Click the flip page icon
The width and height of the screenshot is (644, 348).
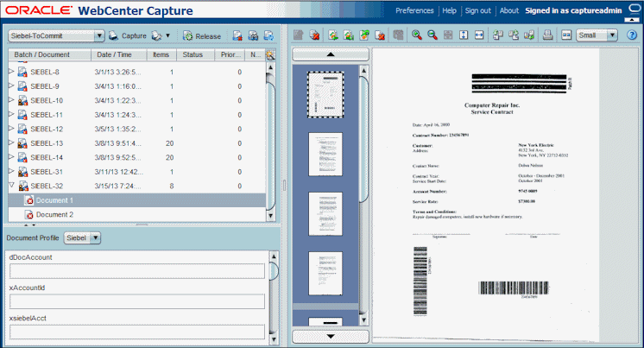pyautogui.click(x=529, y=35)
